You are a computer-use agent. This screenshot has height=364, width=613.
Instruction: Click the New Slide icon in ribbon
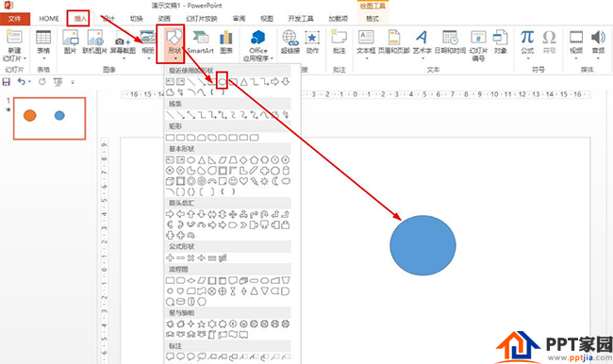pyautogui.click(x=14, y=37)
